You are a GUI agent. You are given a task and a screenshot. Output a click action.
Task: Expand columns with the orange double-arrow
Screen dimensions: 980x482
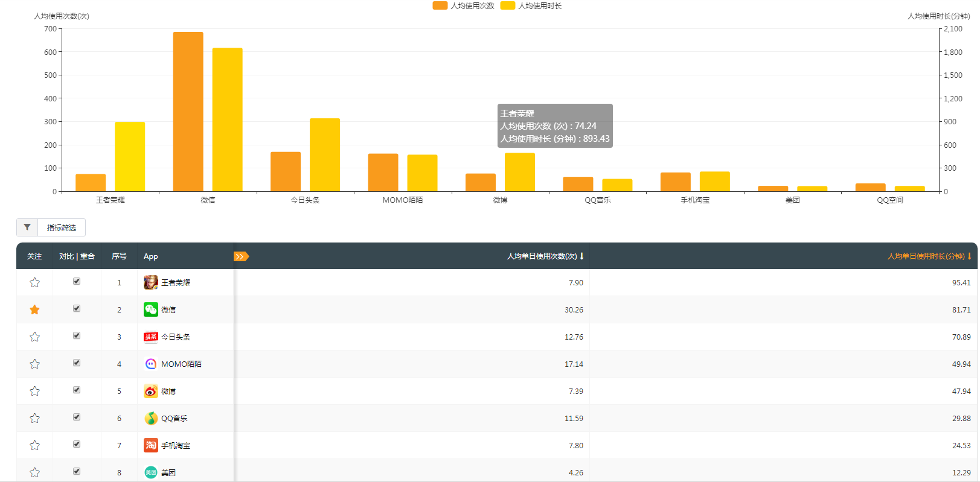tap(240, 256)
